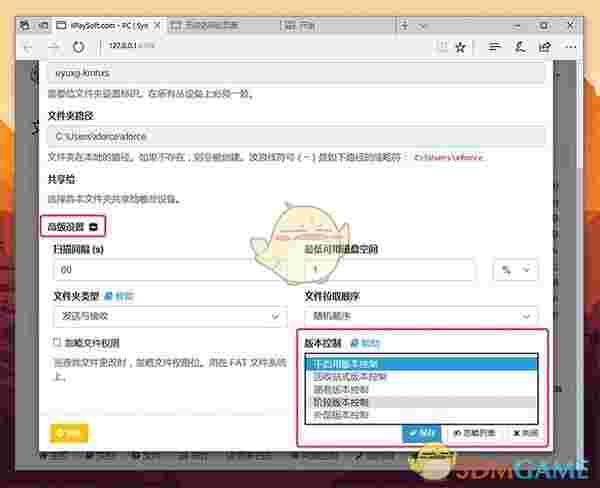The height and width of the screenshot is (488, 600).
Task: Click the browser Forward arrow
Action: pyautogui.click(x=54, y=47)
